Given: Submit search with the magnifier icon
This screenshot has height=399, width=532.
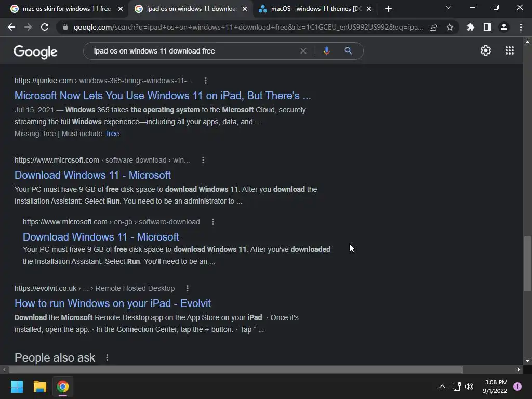Looking at the screenshot, I should [x=348, y=51].
